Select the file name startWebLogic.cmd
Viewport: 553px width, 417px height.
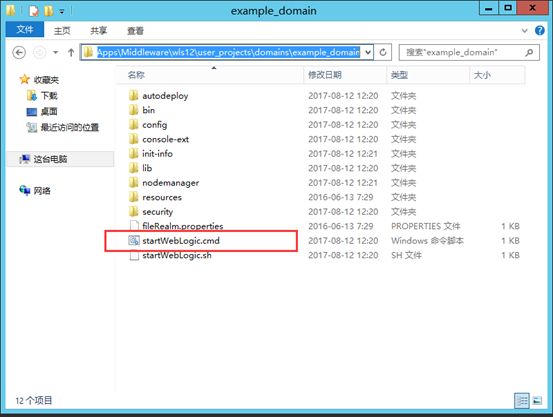tap(181, 241)
